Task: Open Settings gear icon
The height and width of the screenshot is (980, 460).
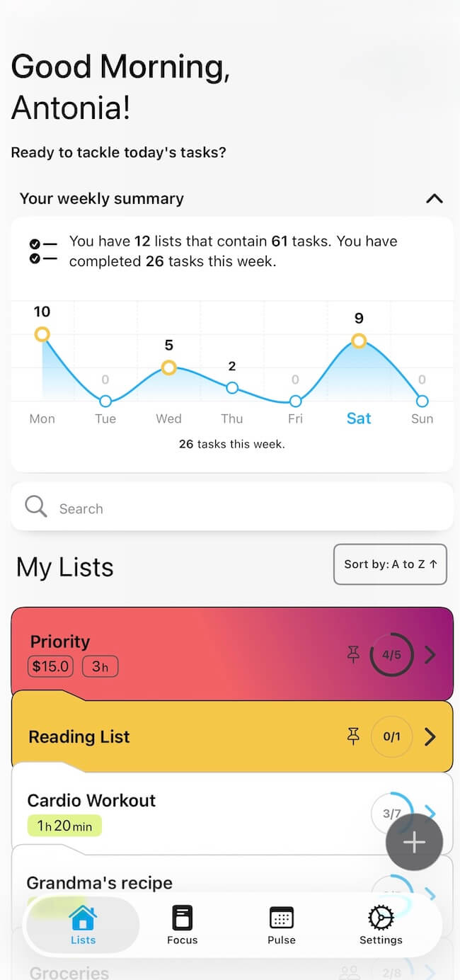Action: 381,918
